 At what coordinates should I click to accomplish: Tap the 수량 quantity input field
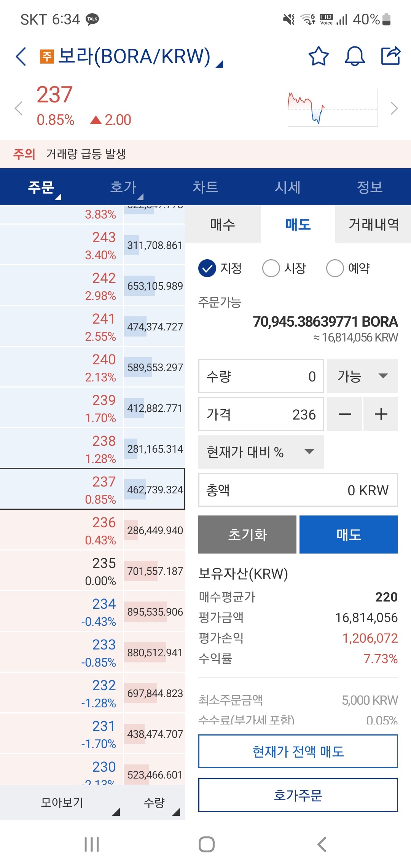click(x=261, y=376)
